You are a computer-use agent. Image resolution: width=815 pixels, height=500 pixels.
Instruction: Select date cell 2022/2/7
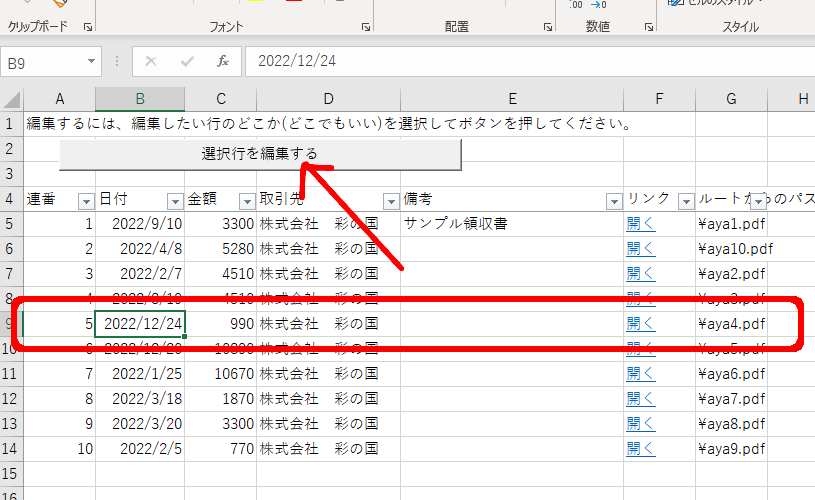pyautogui.click(x=140, y=274)
